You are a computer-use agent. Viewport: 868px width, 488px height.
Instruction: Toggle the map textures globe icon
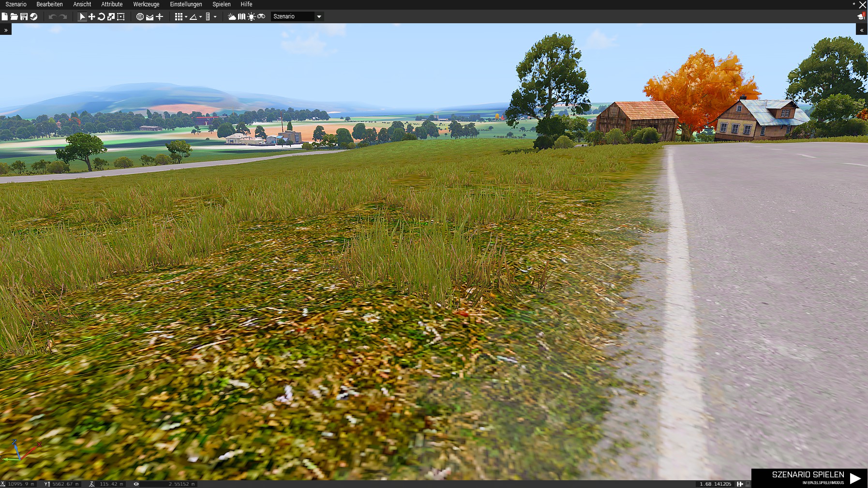click(x=140, y=16)
